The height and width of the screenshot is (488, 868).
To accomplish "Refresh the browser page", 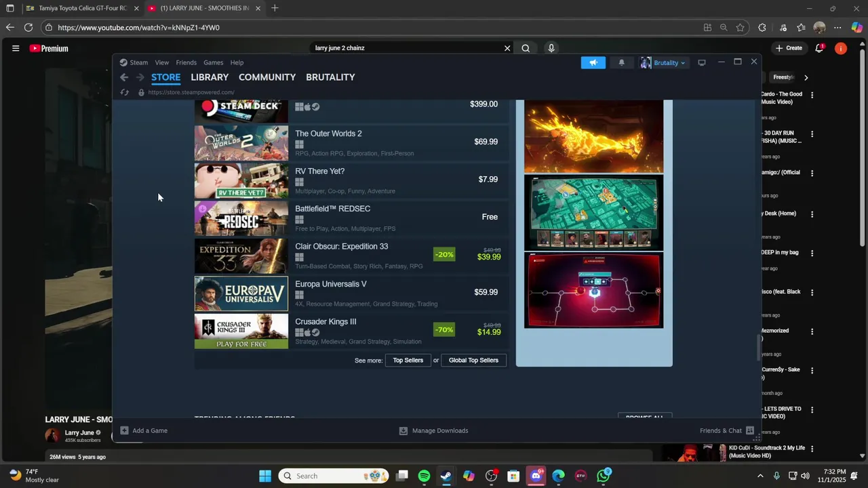I will (x=28, y=27).
